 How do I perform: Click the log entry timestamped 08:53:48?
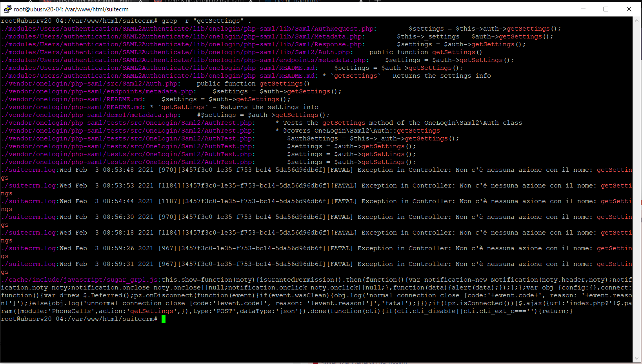[x=316, y=174]
